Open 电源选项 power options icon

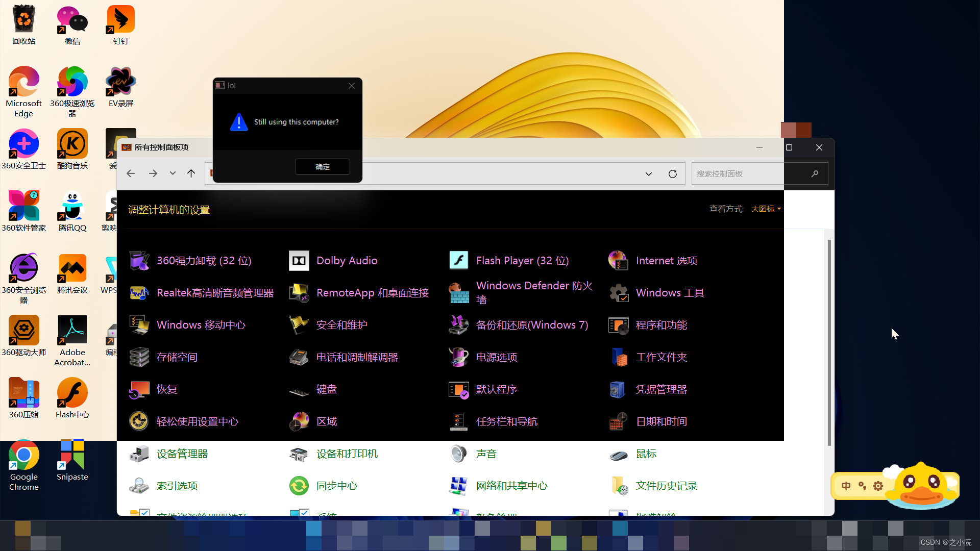pyautogui.click(x=458, y=357)
